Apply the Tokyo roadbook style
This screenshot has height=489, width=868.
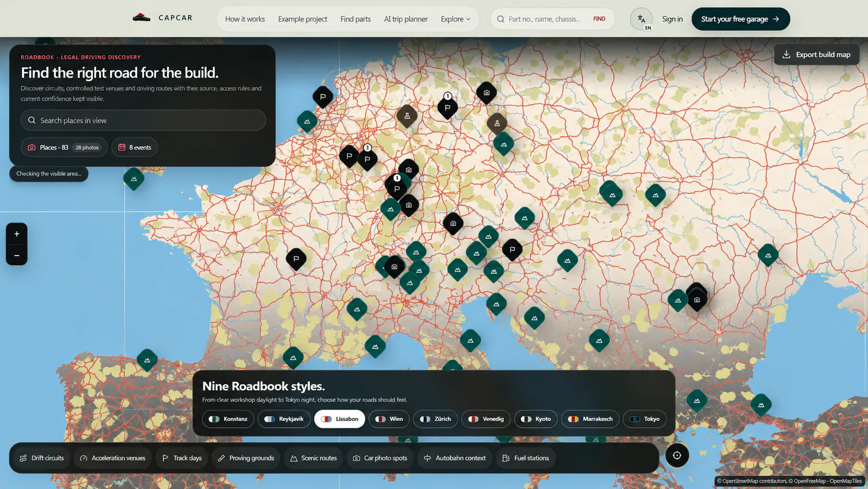point(644,419)
